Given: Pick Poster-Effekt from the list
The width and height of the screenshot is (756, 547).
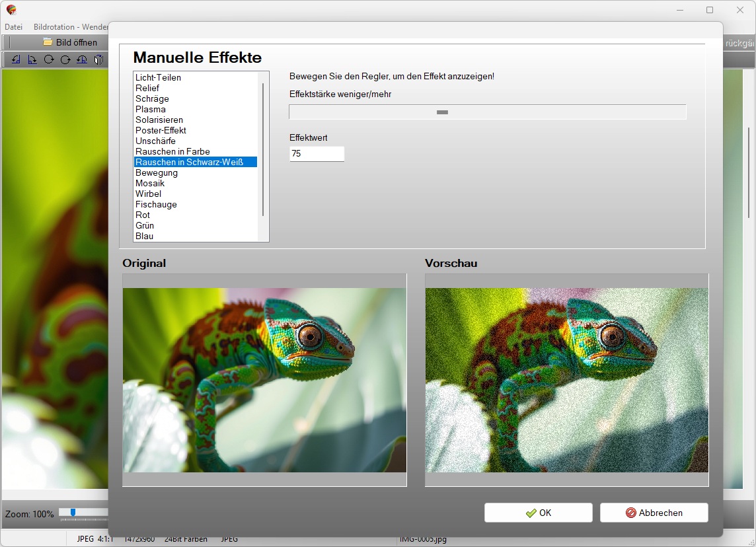Looking at the screenshot, I should 161,130.
